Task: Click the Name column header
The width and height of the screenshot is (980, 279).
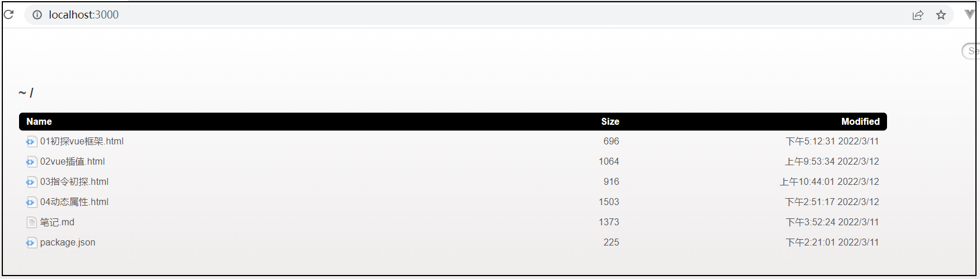Action: (39, 121)
